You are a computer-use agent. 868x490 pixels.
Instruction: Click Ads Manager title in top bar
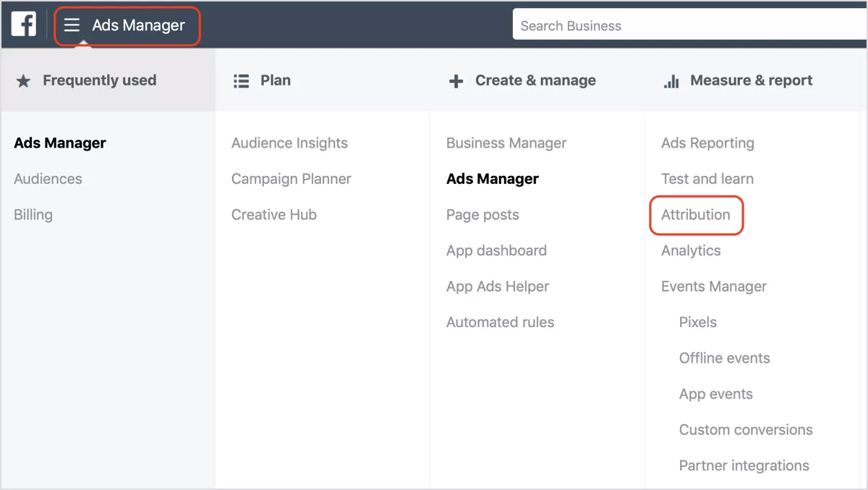139,25
